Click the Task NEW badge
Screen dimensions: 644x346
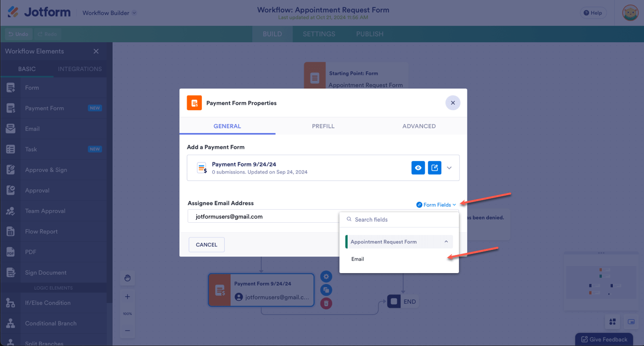(x=95, y=149)
